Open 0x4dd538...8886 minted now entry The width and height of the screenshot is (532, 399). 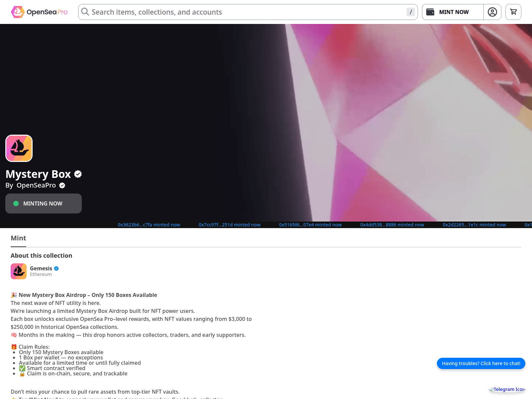point(392,225)
